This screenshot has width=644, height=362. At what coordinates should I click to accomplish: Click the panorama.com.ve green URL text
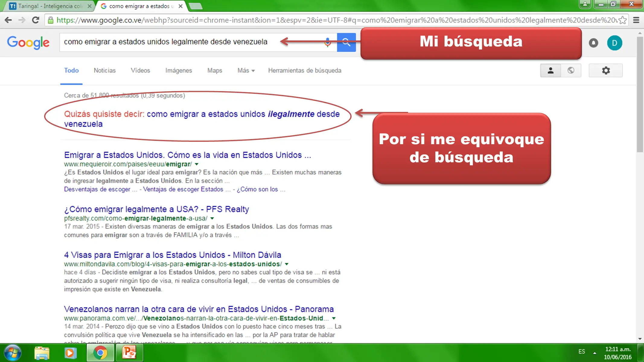[196, 318]
